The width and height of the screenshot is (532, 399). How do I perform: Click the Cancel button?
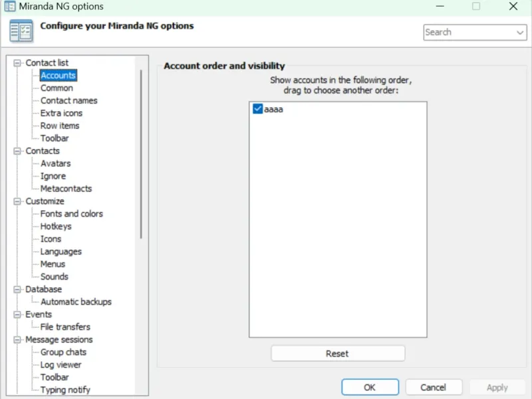tap(434, 387)
